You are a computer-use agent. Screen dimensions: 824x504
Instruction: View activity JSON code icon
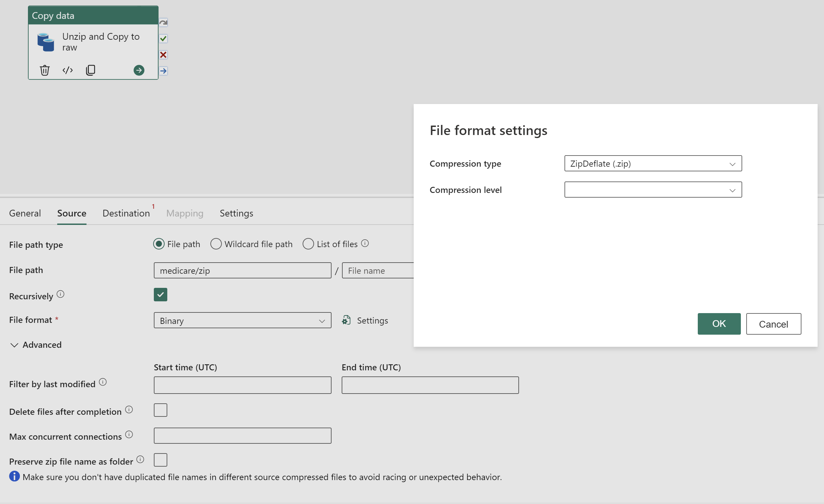coord(68,70)
